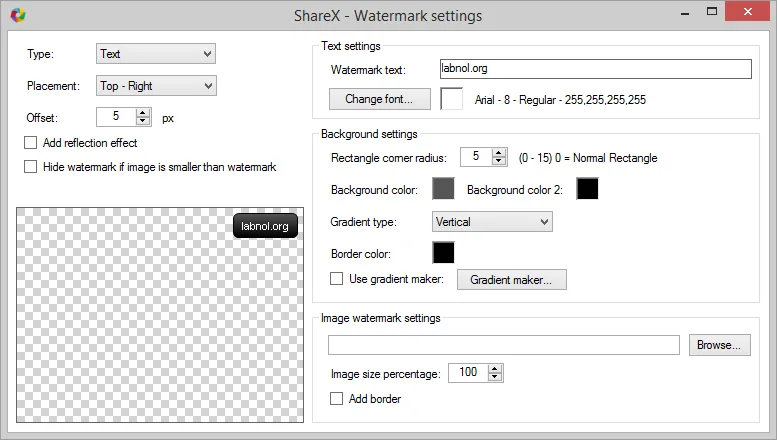The height and width of the screenshot is (440, 777).
Task: Decrease Image size percentage with down arrow
Action: pos(495,377)
